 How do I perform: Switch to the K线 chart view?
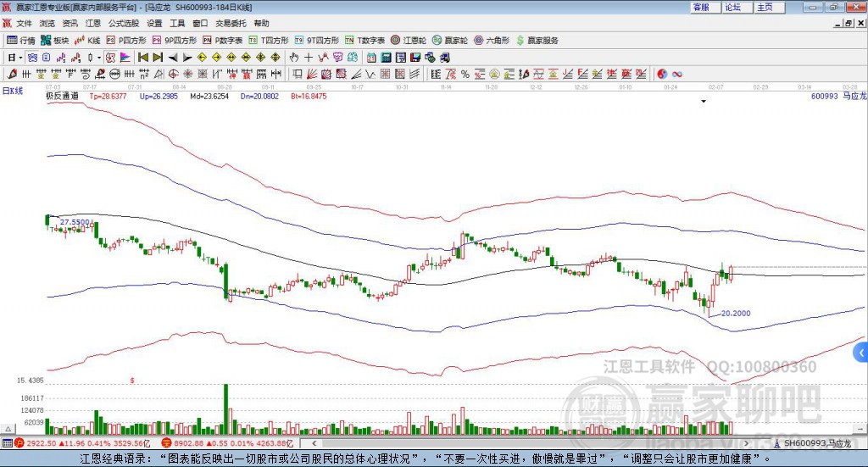(x=87, y=41)
